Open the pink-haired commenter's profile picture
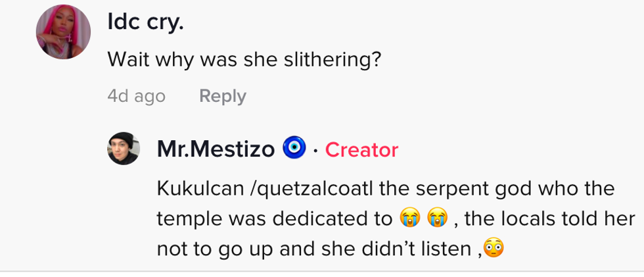 [63, 32]
